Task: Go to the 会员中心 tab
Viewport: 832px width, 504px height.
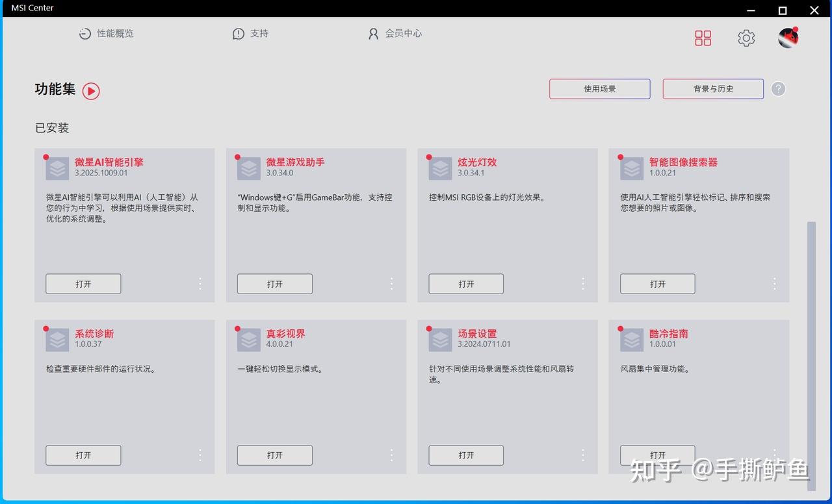Action: click(x=395, y=34)
